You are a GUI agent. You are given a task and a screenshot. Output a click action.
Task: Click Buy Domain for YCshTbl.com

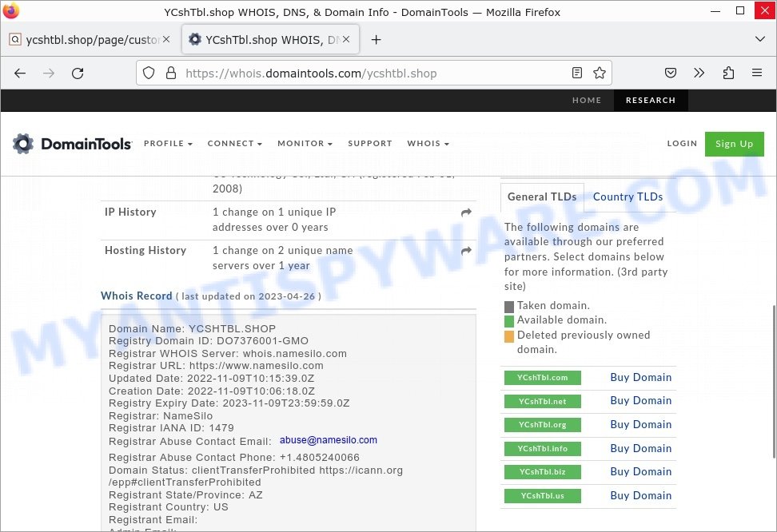coord(641,377)
